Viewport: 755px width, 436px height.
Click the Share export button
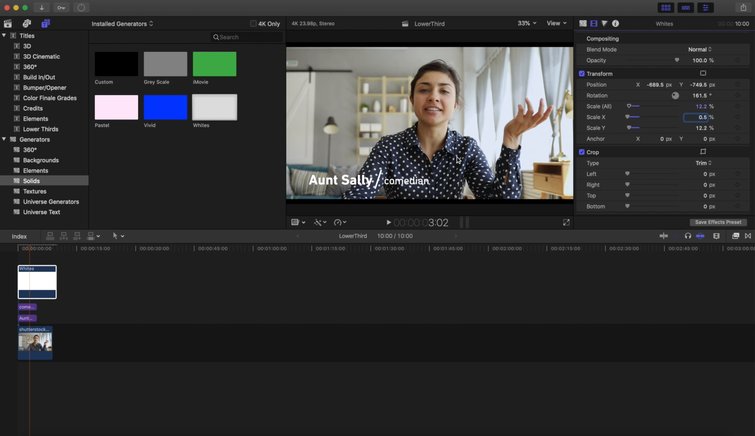[743, 7]
